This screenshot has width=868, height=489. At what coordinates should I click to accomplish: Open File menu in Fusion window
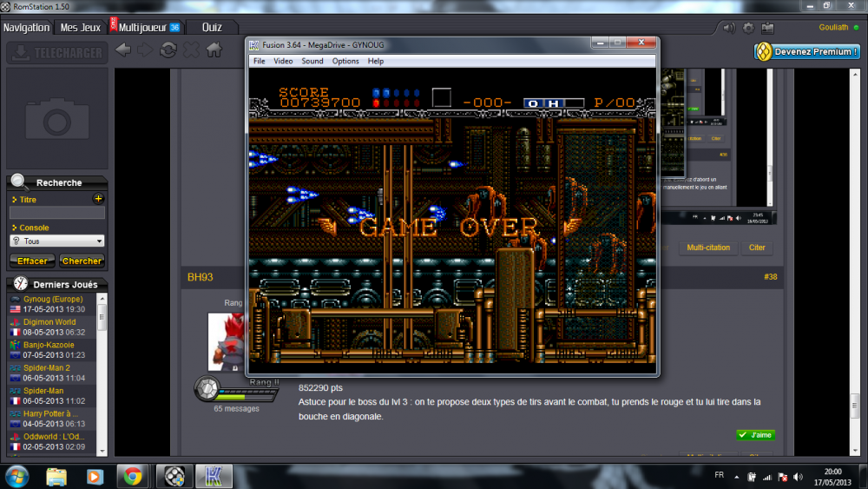point(259,61)
